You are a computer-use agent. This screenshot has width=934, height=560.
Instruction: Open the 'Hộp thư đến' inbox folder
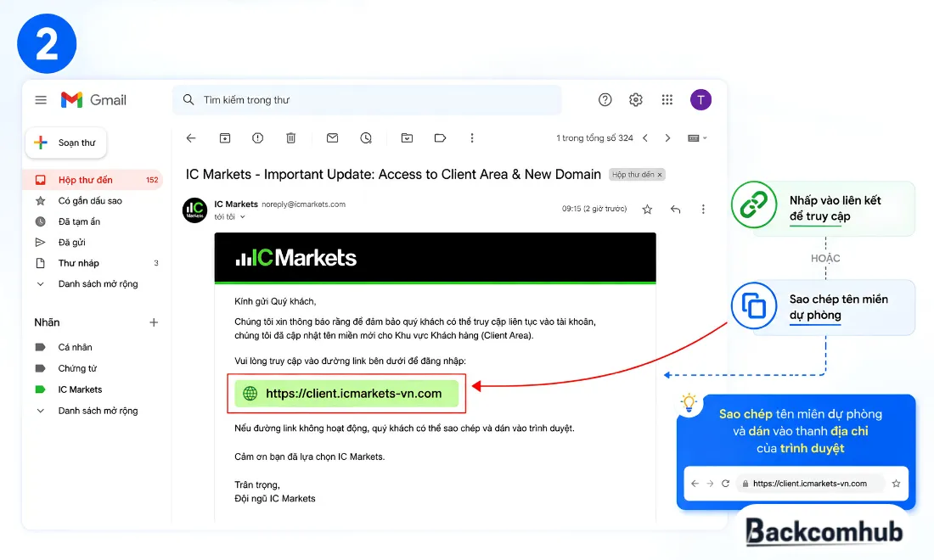pyautogui.click(x=93, y=180)
